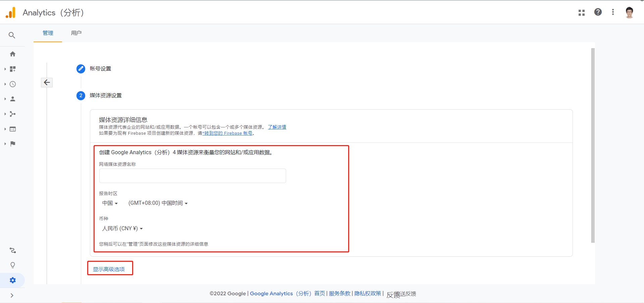Click the 显示高级选项 link
Image resolution: width=644 pixels, height=303 pixels.
(x=109, y=269)
